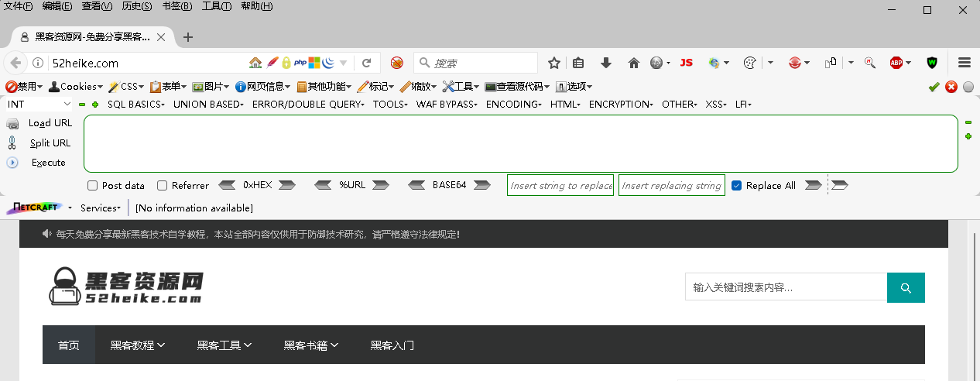Click the green minus beside INT
980x381 pixels.
pos(82,104)
